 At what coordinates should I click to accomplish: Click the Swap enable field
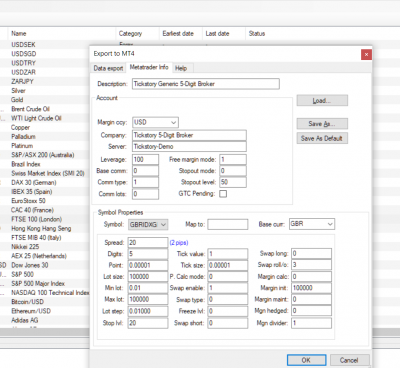(x=228, y=288)
